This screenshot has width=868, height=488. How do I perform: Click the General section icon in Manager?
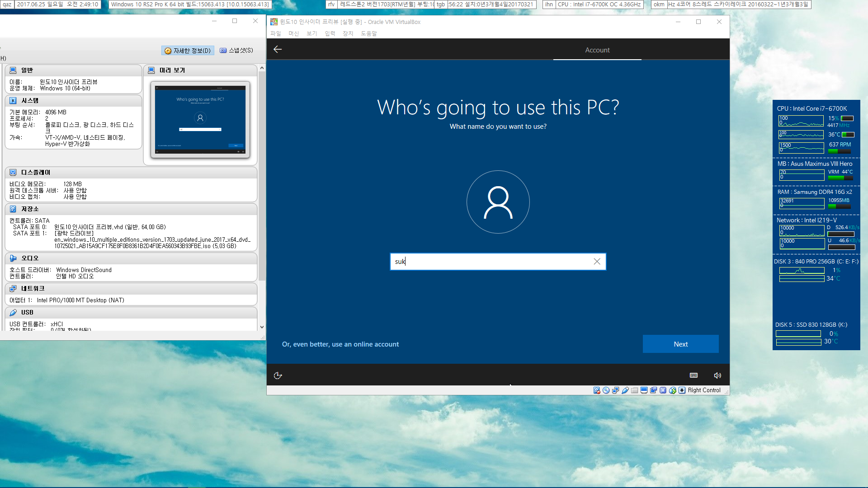point(13,70)
